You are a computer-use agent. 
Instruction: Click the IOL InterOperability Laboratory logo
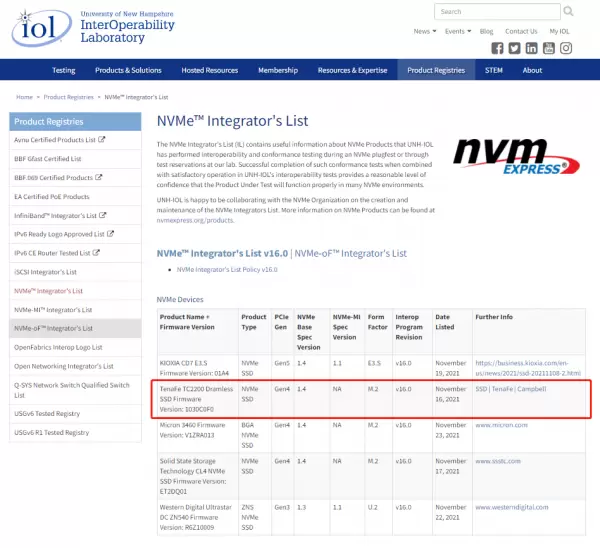coord(80,27)
